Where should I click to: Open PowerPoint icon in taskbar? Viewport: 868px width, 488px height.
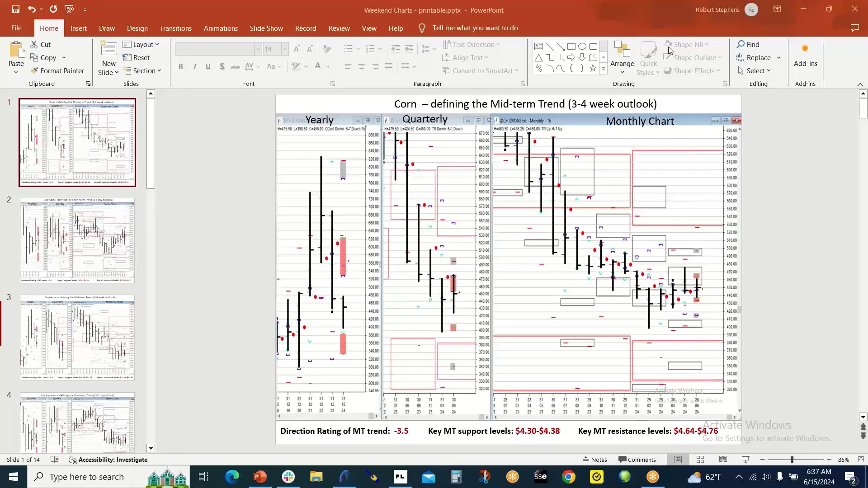point(260,477)
